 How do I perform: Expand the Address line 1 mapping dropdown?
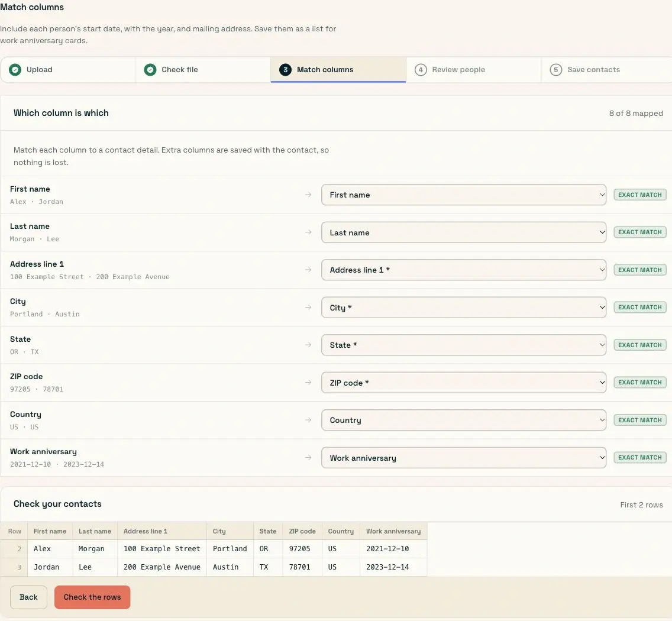click(464, 270)
